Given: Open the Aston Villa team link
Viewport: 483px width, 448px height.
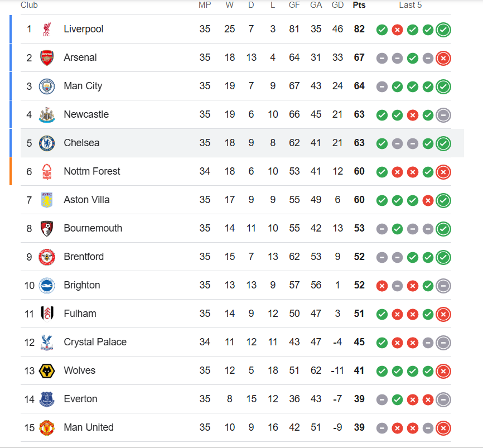Looking at the screenshot, I should 86,200.
